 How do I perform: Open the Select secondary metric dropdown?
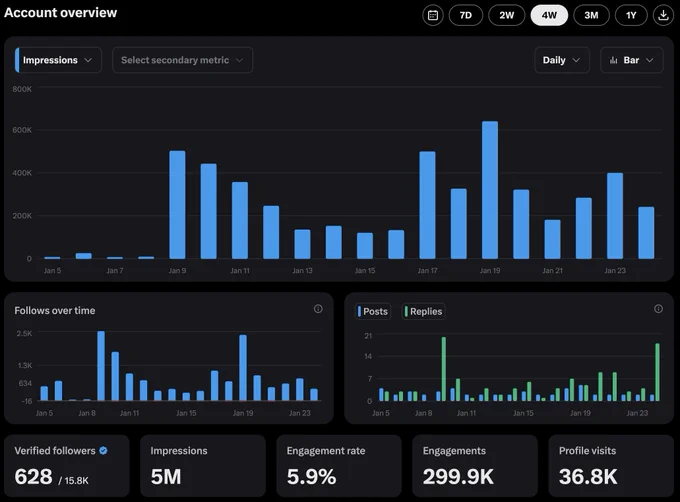click(183, 60)
